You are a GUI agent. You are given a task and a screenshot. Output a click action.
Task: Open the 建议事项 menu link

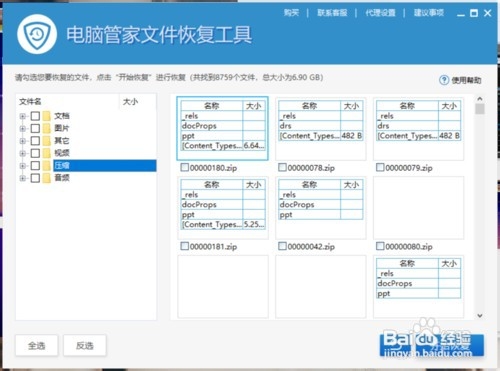click(x=429, y=13)
